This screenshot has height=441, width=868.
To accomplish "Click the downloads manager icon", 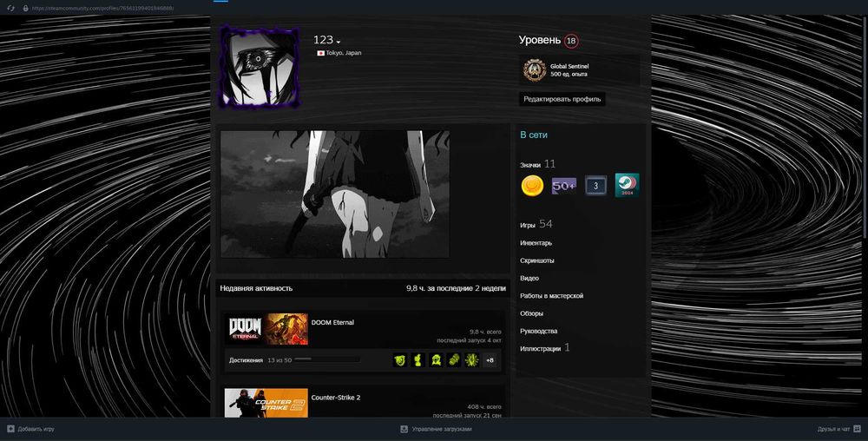I will click(404, 429).
